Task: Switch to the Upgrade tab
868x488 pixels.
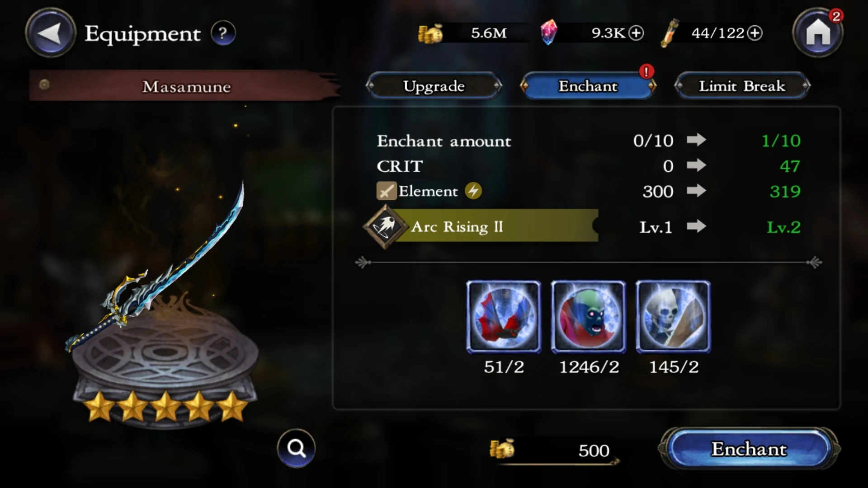Action: click(434, 86)
